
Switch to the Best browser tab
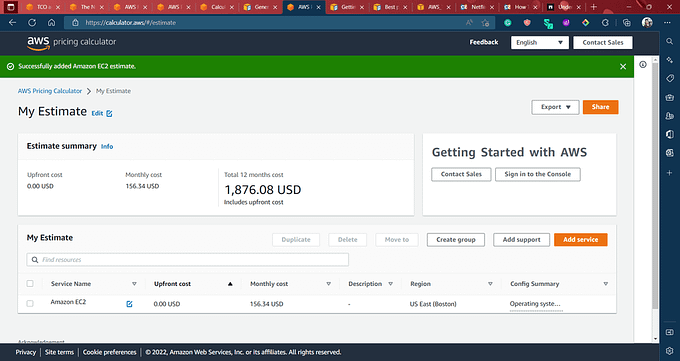click(390, 7)
